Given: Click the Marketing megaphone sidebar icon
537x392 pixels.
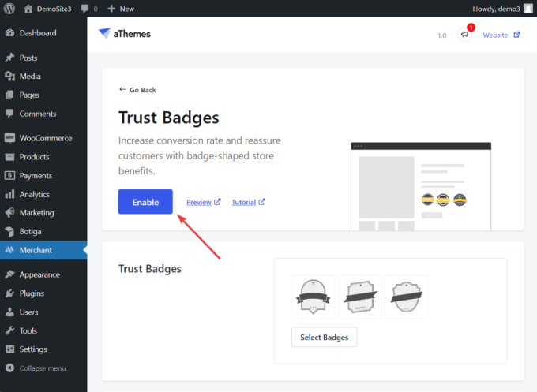Looking at the screenshot, I should point(9,212).
